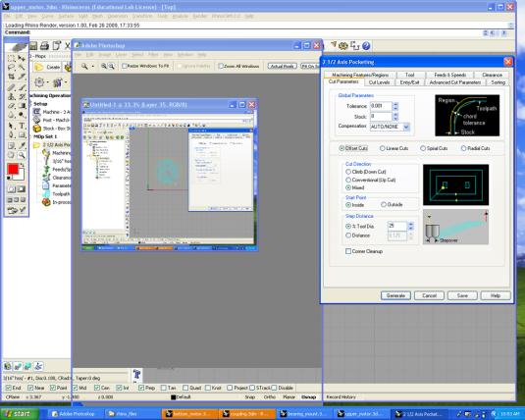Click the In-process stock icon in tree
Screen dimensions: 525x420
click(x=46, y=202)
